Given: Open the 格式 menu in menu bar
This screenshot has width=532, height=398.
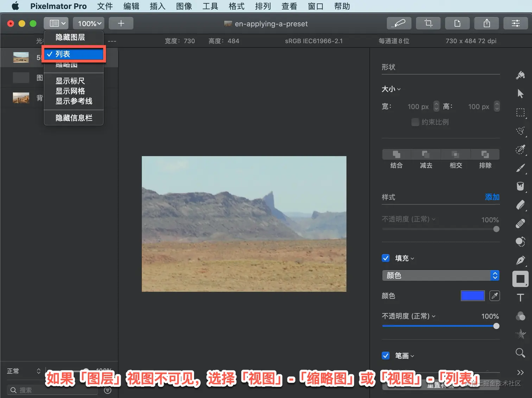Looking at the screenshot, I should 236,6.
